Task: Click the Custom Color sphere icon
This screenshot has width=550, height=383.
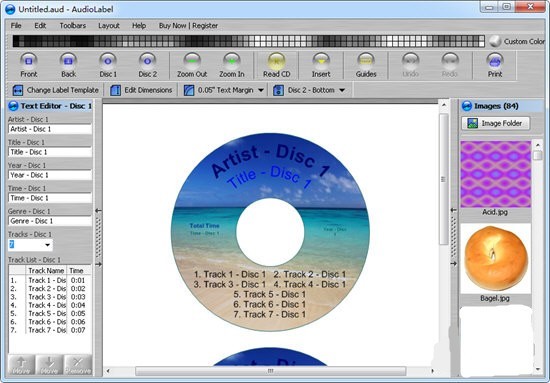Action: [495, 41]
